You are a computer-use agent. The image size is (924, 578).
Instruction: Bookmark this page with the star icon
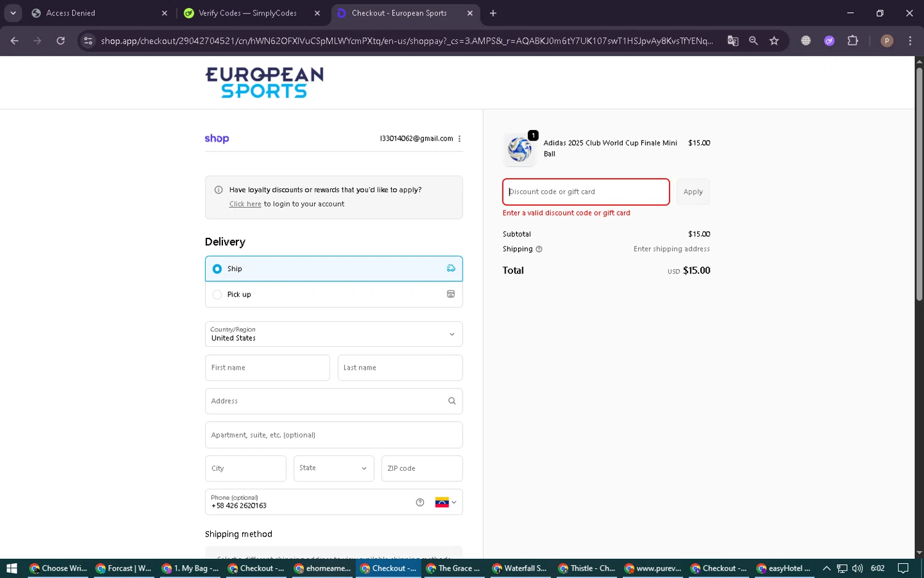tap(774, 41)
